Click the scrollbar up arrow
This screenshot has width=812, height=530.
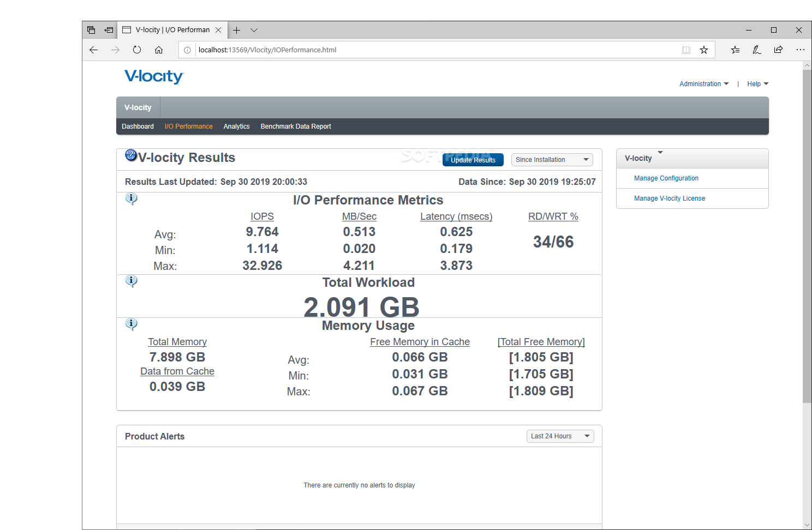click(807, 65)
